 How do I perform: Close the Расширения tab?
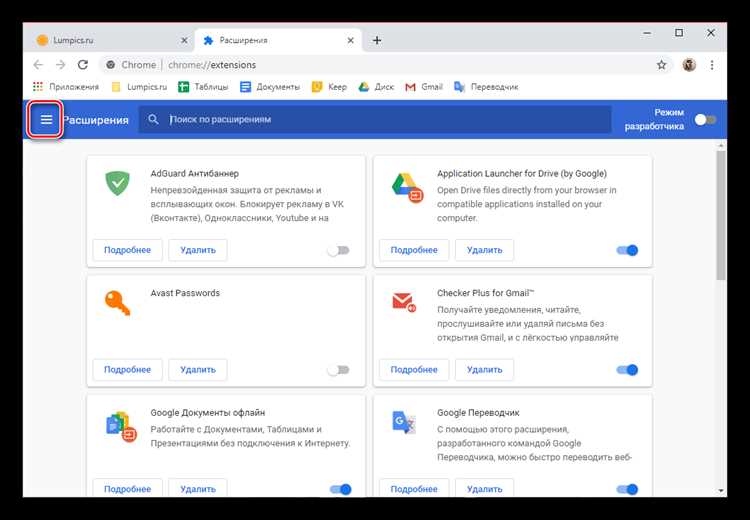click(x=351, y=41)
